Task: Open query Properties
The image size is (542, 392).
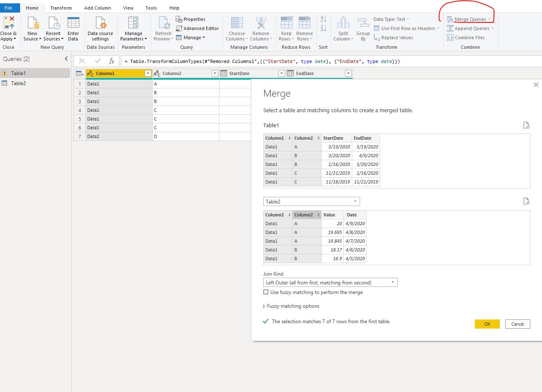Action: [191, 19]
